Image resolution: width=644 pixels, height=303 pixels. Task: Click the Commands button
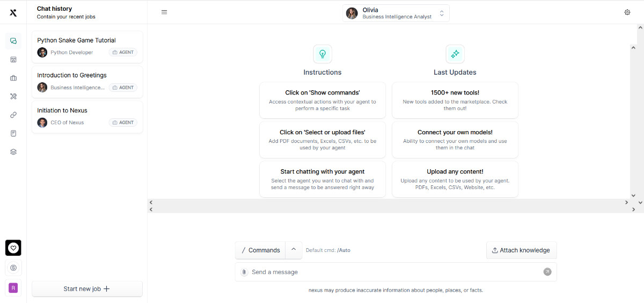point(260,250)
